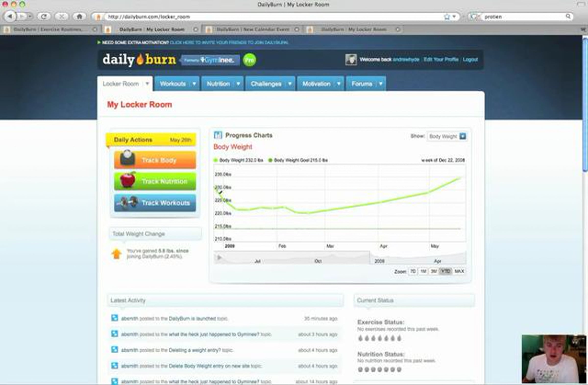Set chart zoom to 3M

[x=434, y=271]
